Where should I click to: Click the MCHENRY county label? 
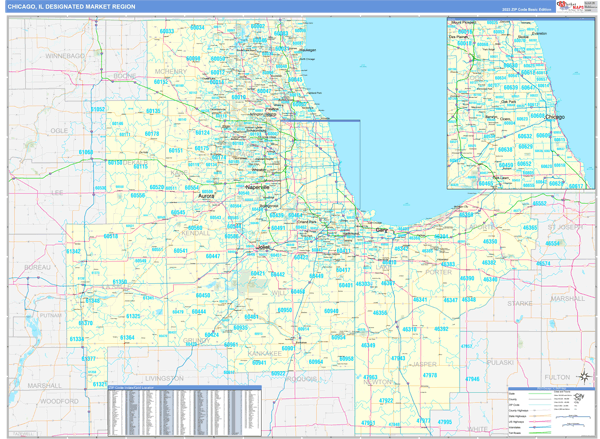point(171,71)
